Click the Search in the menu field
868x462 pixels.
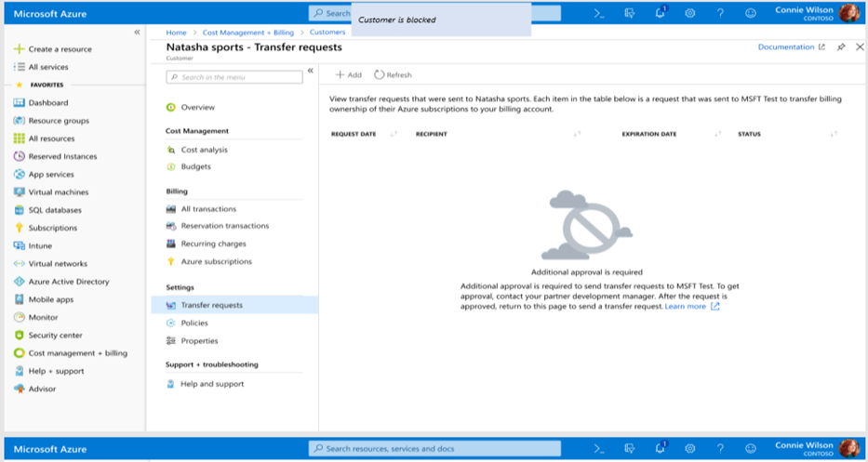click(234, 77)
